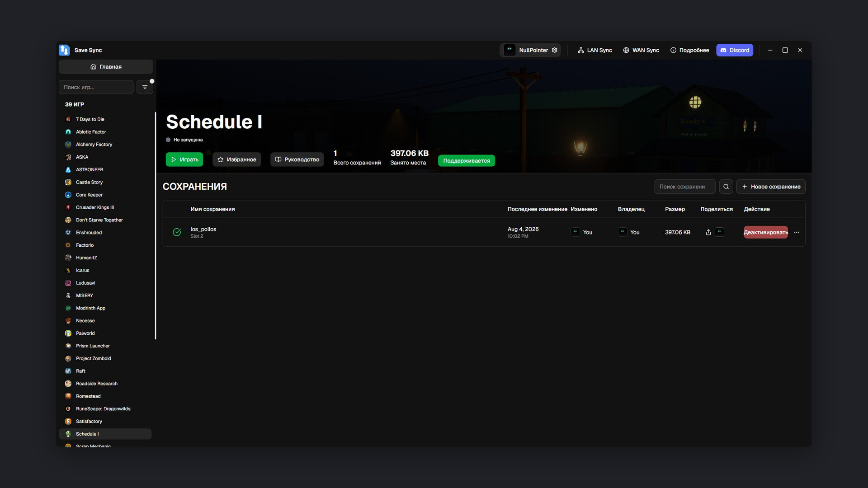Focus the Поиск сохранени search field
Image resolution: width=868 pixels, height=488 pixels.
click(685, 187)
